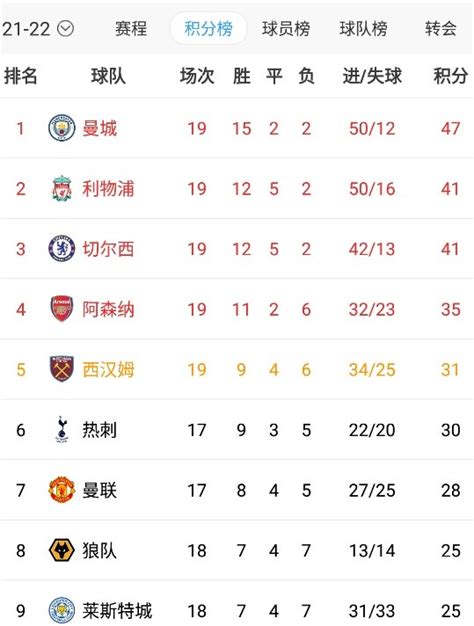
Task: Open the 曼城 team name link
Action: coord(99,129)
